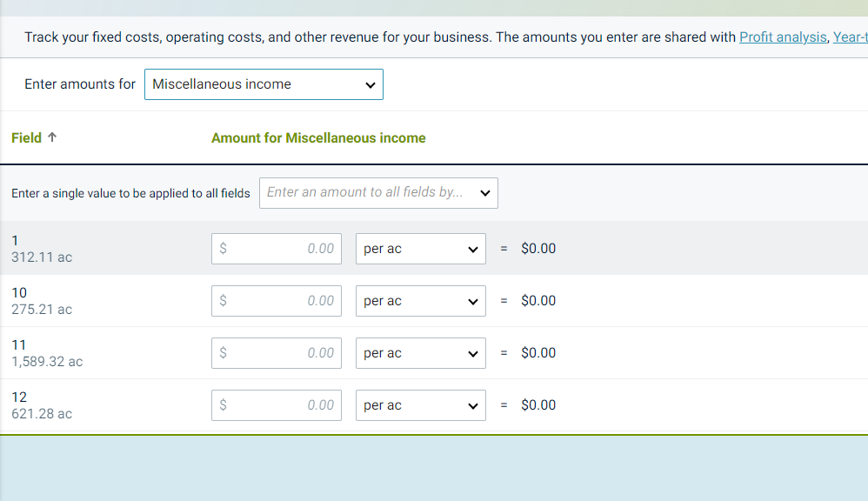Click the amount input for field 1
The width and height of the screenshot is (868, 501).
(x=277, y=249)
